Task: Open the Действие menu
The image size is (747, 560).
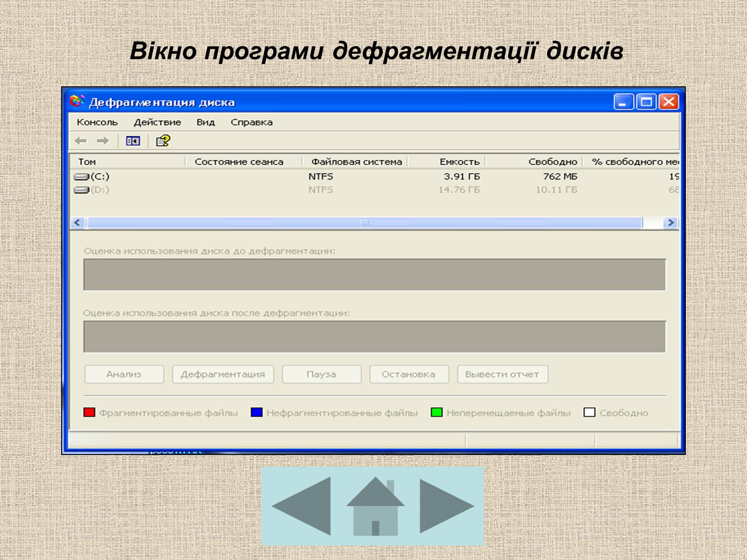Action: 157,122
